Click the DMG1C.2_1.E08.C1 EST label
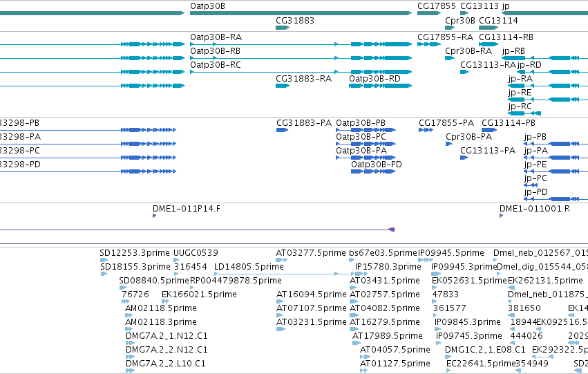This screenshot has width=588, height=374. [x=485, y=350]
